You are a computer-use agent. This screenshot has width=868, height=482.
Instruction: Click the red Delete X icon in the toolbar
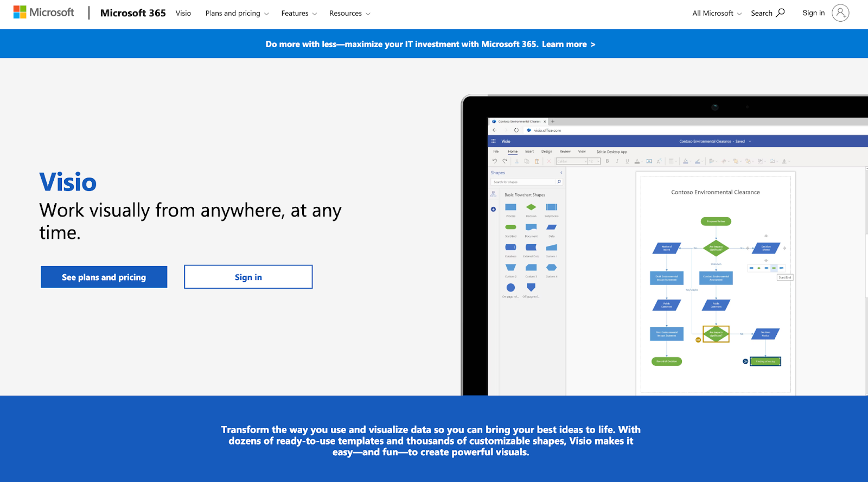coord(549,161)
